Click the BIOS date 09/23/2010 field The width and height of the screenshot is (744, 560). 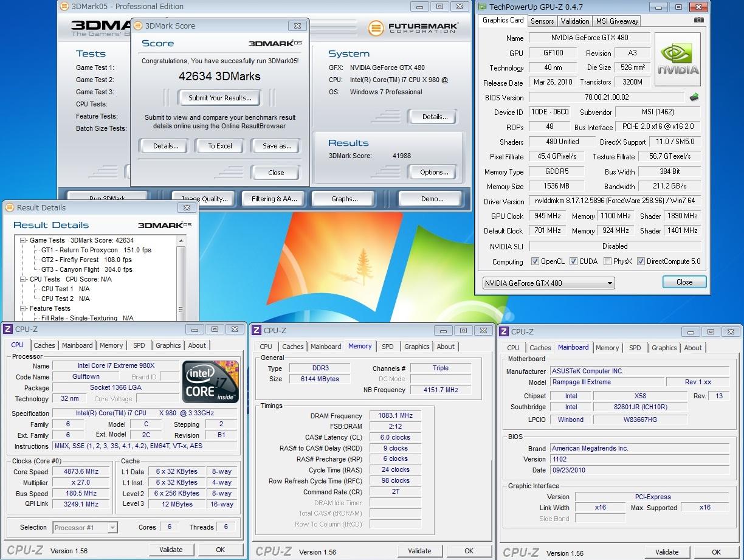click(639, 470)
